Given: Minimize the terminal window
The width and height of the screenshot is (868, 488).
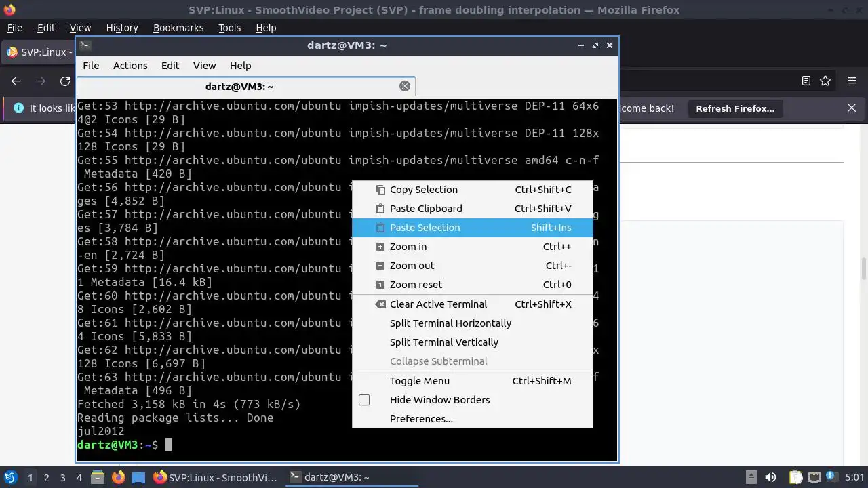Looking at the screenshot, I should [581, 45].
